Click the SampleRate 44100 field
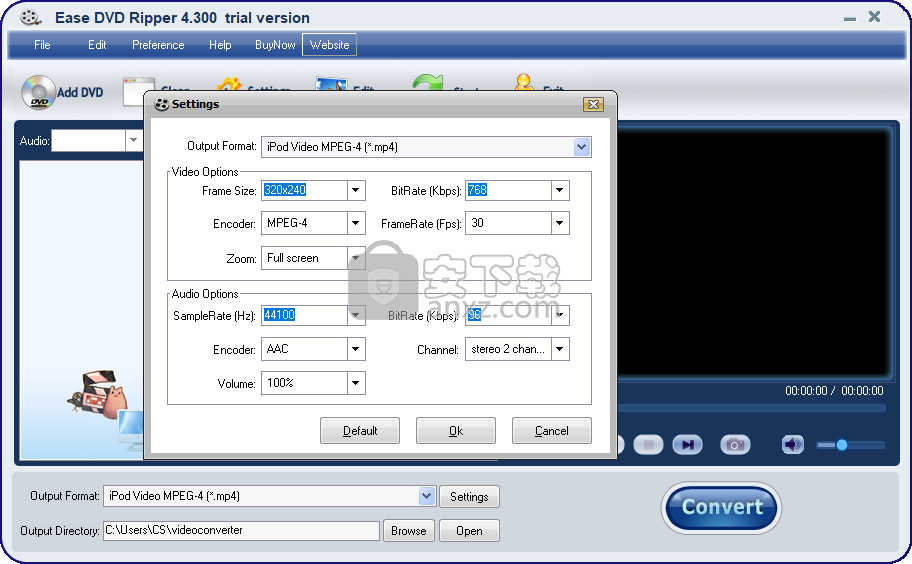This screenshot has width=912, height=564. [304, 315]
